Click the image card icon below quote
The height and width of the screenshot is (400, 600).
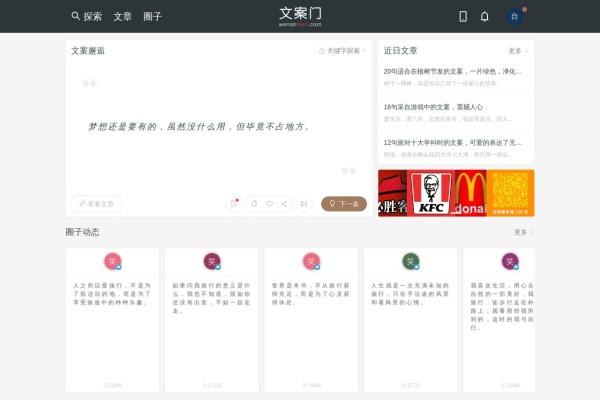click(x=304, y=204)
